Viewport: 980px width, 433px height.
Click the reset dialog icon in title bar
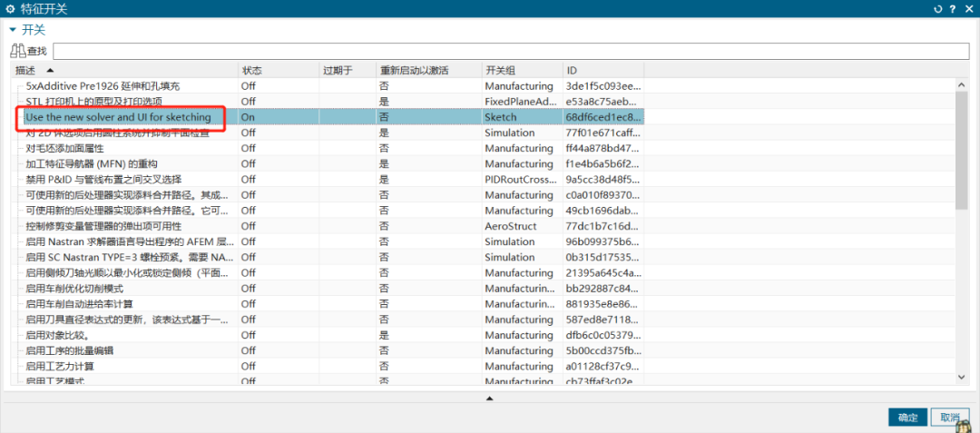pos(938,9)
